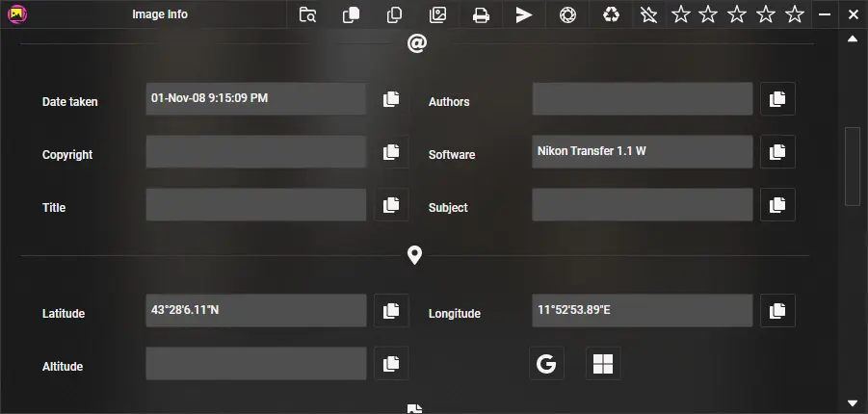Clear the star rating
Image resolution: width=868 pixels, height=414 pixels.
(650, 14)
